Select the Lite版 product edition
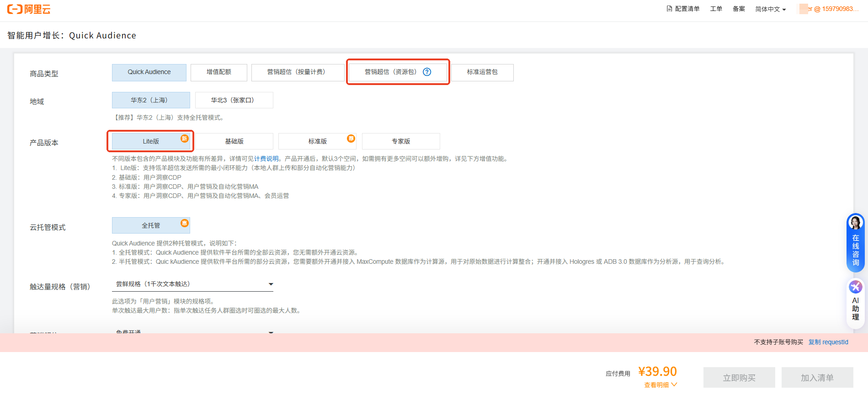 click(x=151, y=141)
